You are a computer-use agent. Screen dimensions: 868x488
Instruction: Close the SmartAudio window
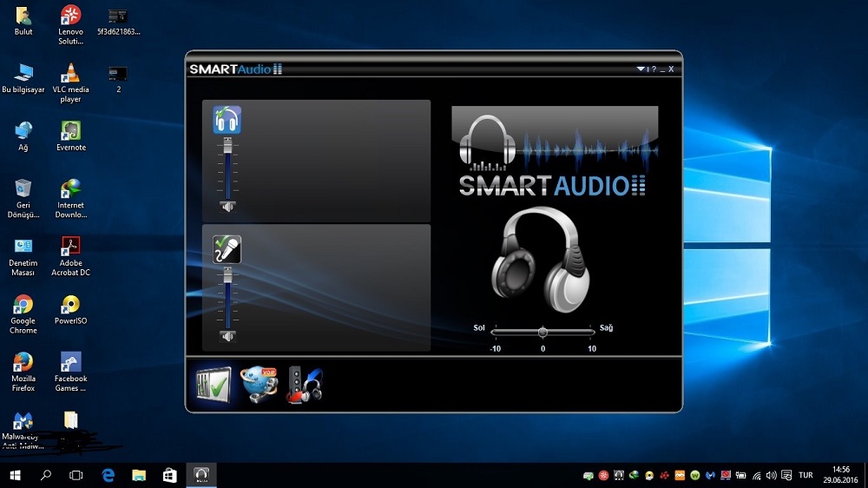671,69
